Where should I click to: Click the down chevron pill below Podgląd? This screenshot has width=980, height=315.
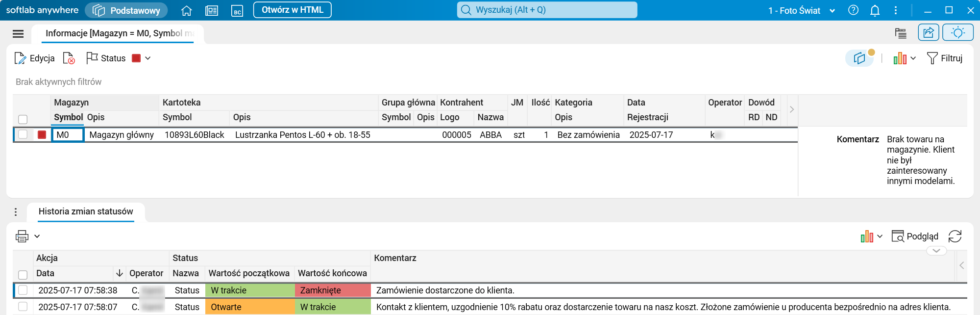[936, 251]
